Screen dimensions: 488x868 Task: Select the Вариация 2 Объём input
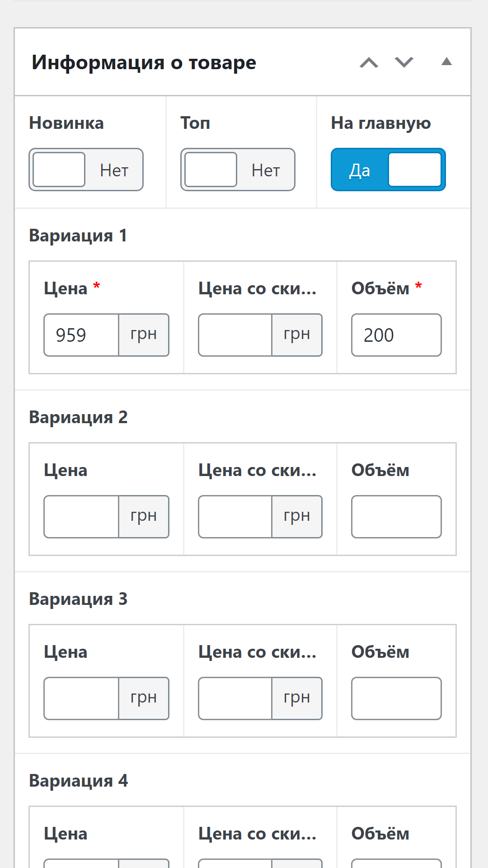click(x=396, y=517)
